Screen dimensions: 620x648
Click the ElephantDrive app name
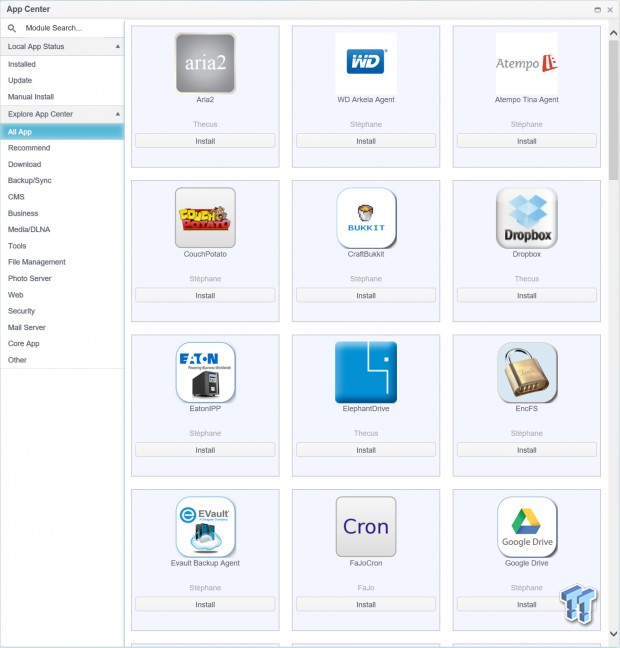pos(366,409)
